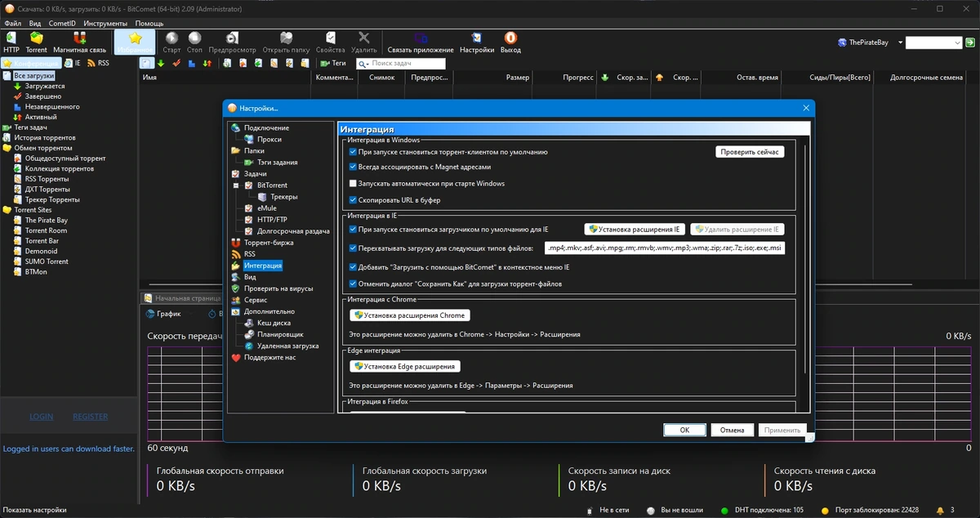Click the Стоп toolbar button
The height and width of the screenshot is (518, 980).
coord(194,42)
